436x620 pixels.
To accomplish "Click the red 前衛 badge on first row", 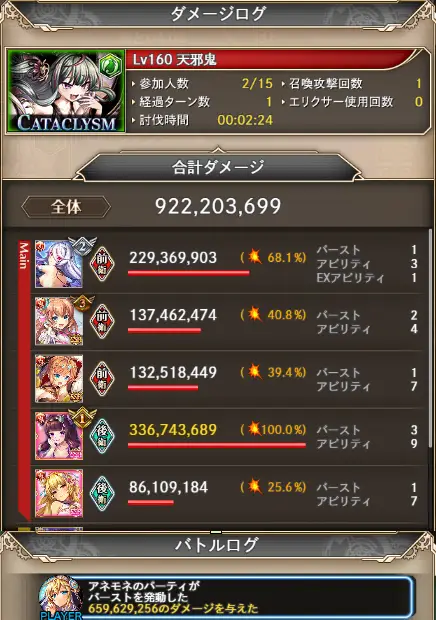I will [102, 264].
